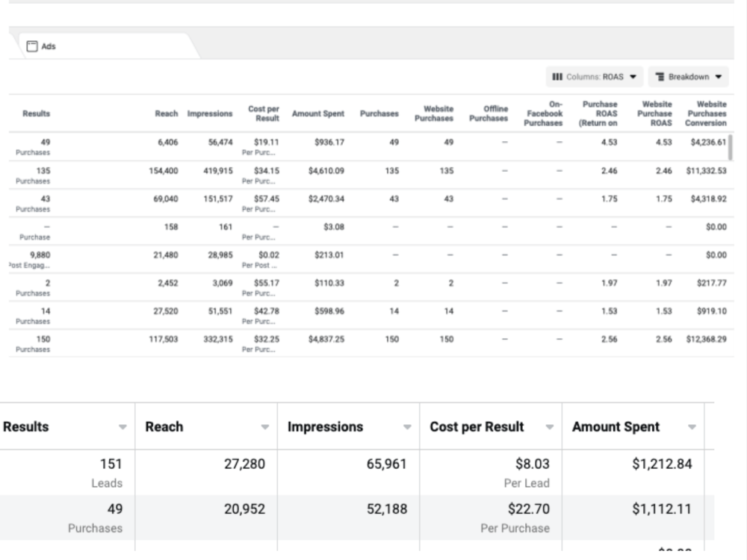This screenshot has height=560, width=747.
Task: Select the amount spent value $3.08
Action: click(333, 227)
